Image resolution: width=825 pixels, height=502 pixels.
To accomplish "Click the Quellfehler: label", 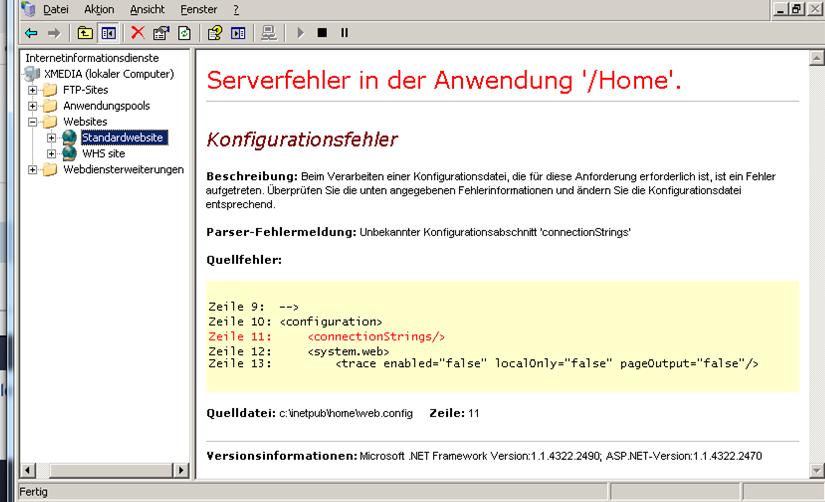I will [x=244, y=260].
